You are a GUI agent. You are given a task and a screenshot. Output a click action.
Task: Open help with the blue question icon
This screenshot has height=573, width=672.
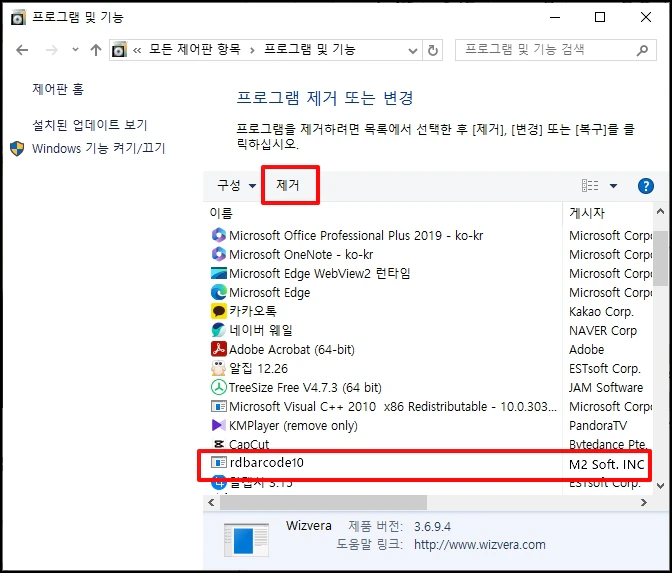coord(645,186)
